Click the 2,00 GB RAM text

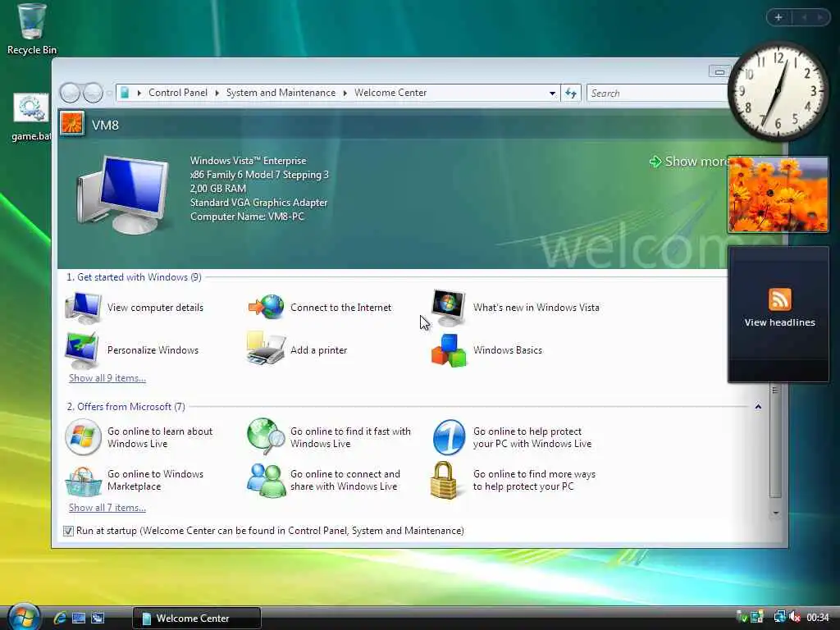tap(218, 189)
